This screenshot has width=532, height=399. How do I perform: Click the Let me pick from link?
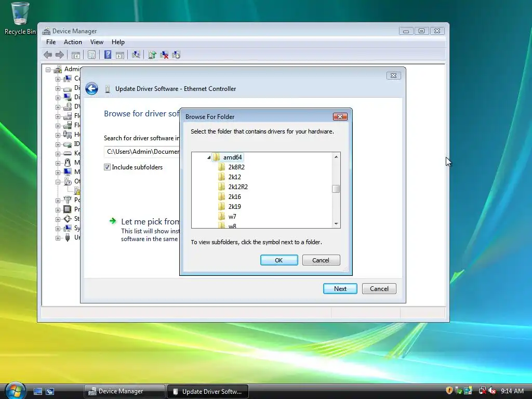(150, 221)
